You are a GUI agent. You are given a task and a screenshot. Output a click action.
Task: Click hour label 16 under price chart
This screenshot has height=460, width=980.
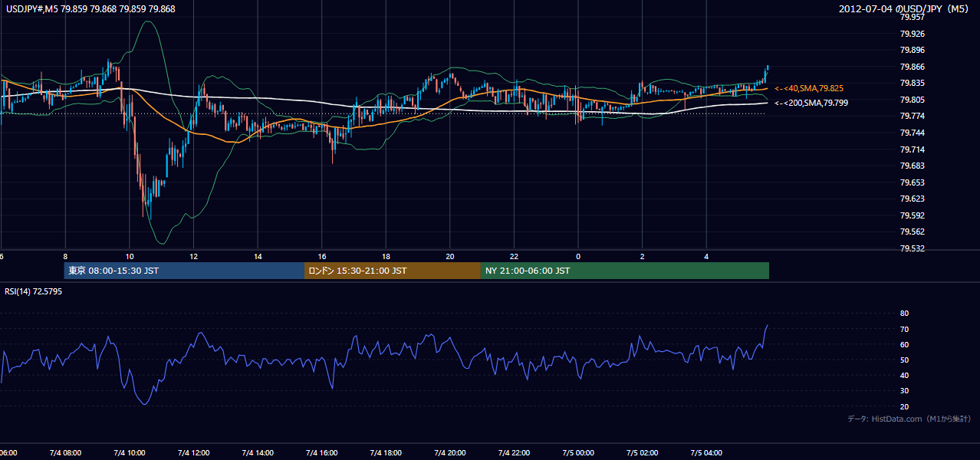(x=322, y=257)
